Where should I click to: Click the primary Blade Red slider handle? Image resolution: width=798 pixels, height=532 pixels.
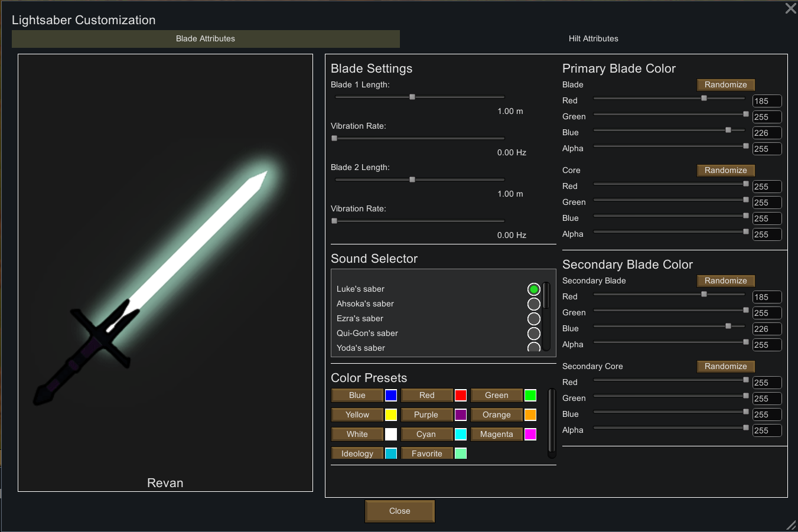[x=704, y=98]
